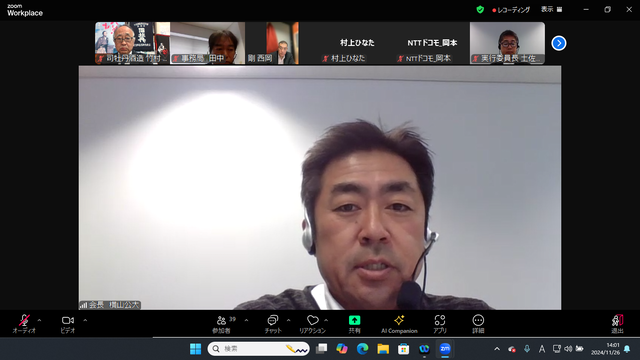This screenshot has width=640, height=360.
Task: Open Task View on the taskbar
Action: point(322,349)
